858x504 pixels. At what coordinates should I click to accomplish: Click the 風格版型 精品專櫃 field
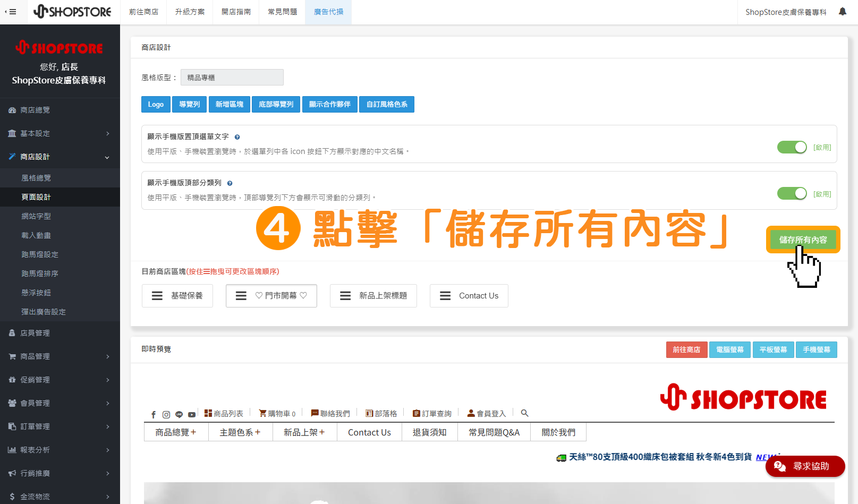click(232, 78)
